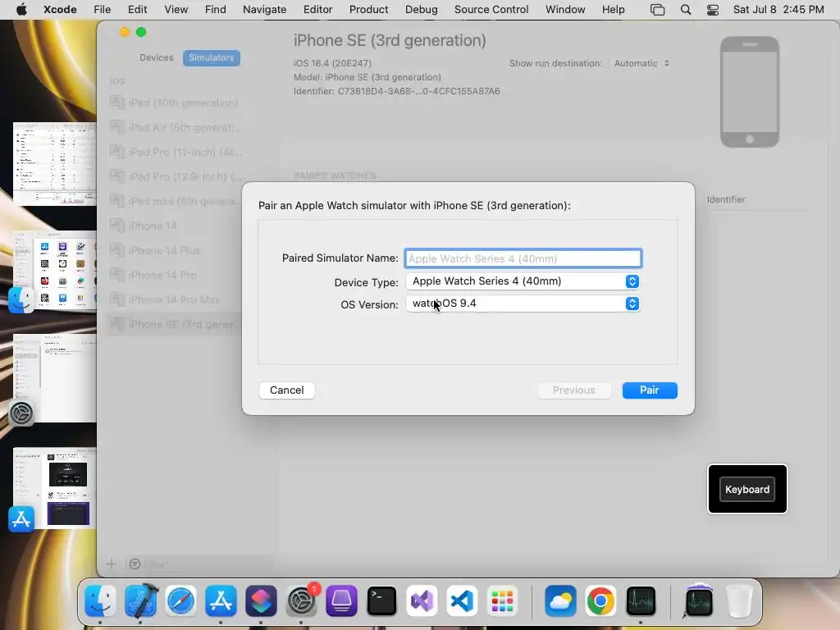Switch to the System Settings Stage Manager thumbnail
Screen dimensions: 840x630
(x=53, y=379)
